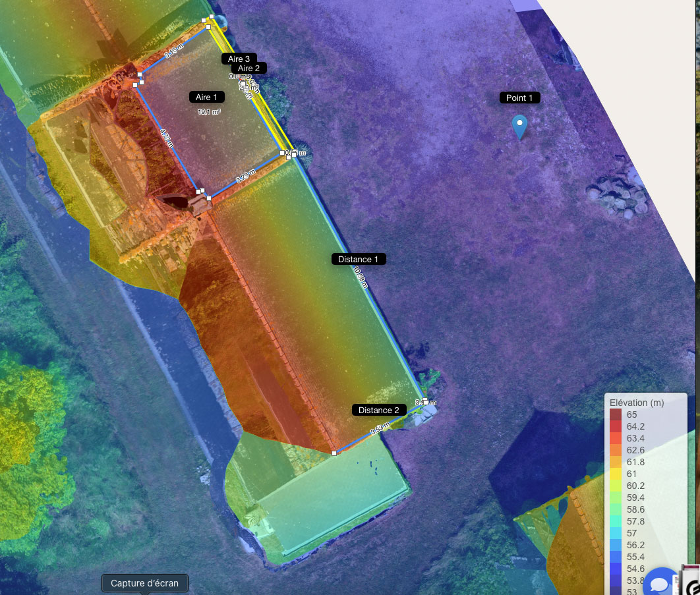Screen dimensions: 700x595
Task: Pick the dark red 65 elevation swatch
Action: click(x=616, y=414)
